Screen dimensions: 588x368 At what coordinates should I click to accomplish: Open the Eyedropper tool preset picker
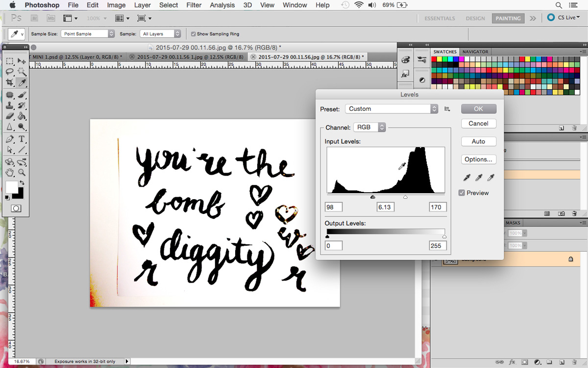[16, 34]
